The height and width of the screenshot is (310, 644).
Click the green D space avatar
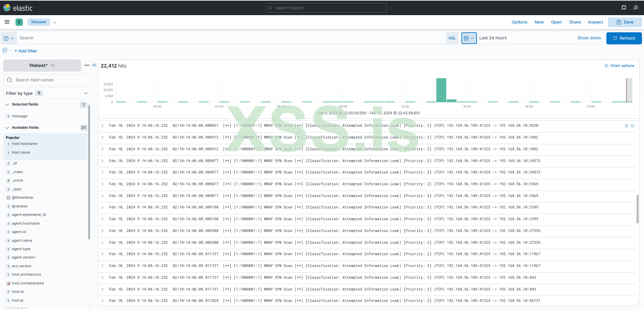(x=19, y=22)
